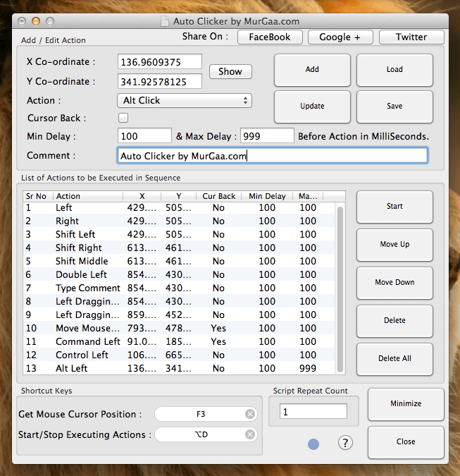
Task: Select row 13 Alt Left action
Action: pyautogui.click(x=179, y=368)
